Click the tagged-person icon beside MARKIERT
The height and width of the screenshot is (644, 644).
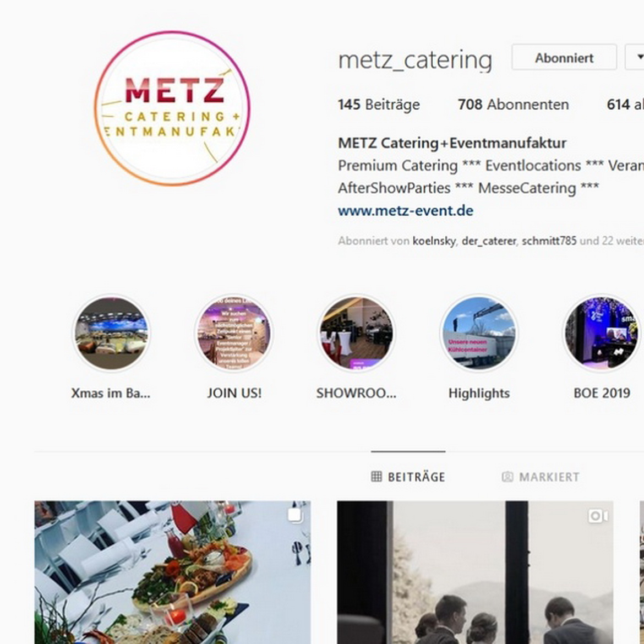click(507, 477)
